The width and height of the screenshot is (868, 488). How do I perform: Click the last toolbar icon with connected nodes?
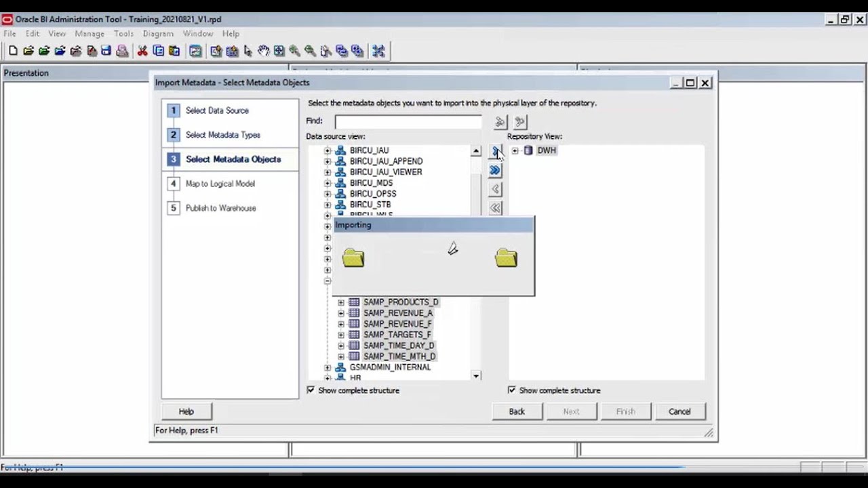click(378, 51)
